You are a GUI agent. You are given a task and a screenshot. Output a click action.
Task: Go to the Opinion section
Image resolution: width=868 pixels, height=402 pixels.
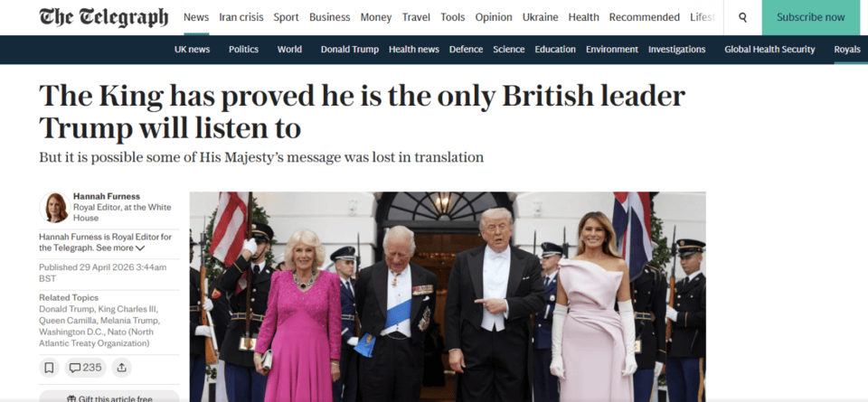pyautogui.click(x=494, y=17)
